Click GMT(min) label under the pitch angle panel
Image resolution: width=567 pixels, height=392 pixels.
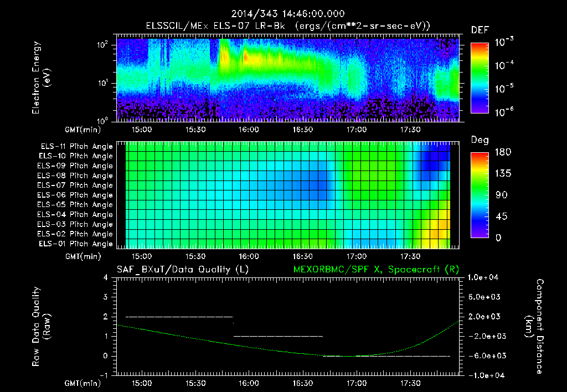83,257
